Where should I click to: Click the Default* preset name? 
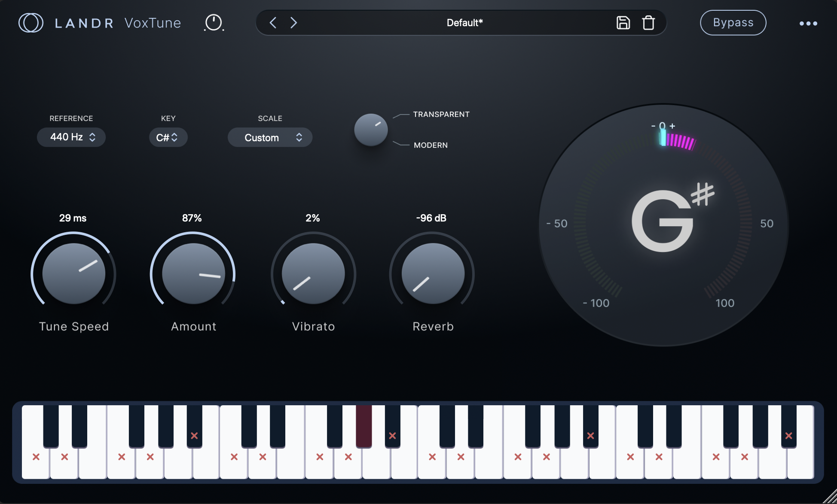(464, 23)
